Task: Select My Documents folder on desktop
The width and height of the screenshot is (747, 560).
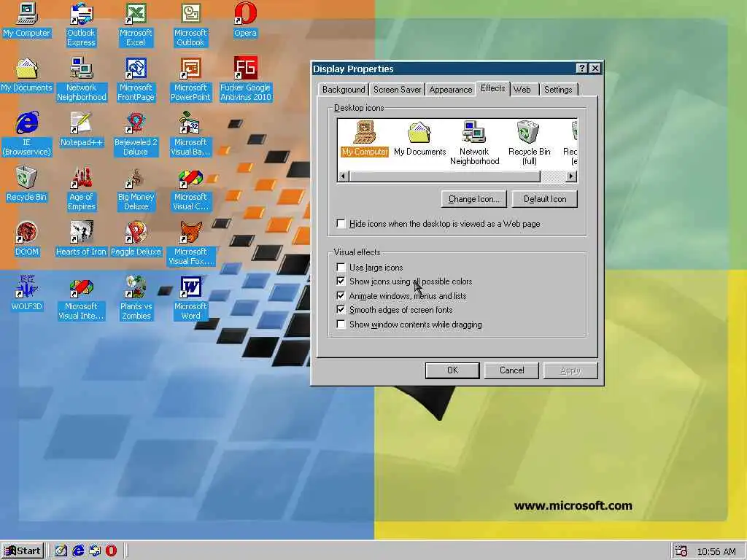Action: 27,75
